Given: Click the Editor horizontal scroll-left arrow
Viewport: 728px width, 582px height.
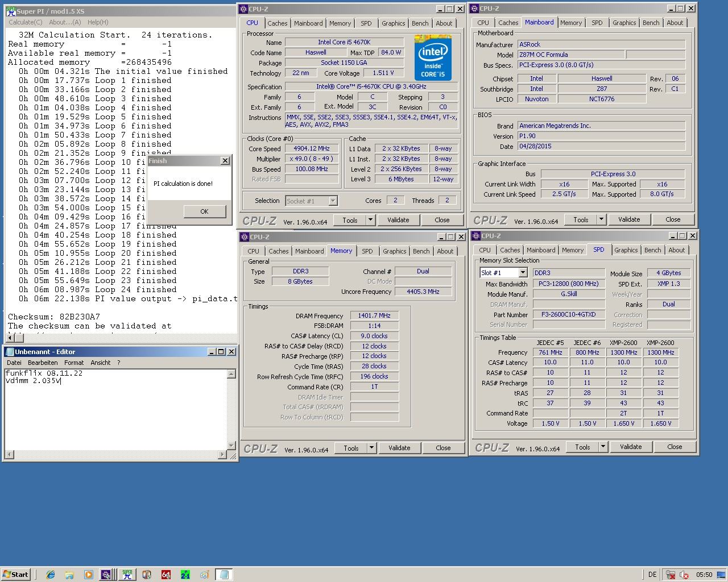Looking at the screenshot, I should (9, 455).
